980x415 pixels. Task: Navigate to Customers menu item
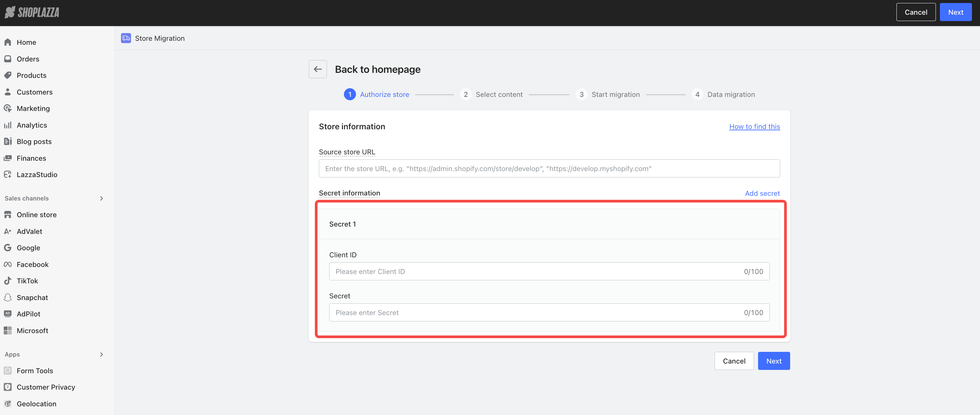[x=35, y=92]
